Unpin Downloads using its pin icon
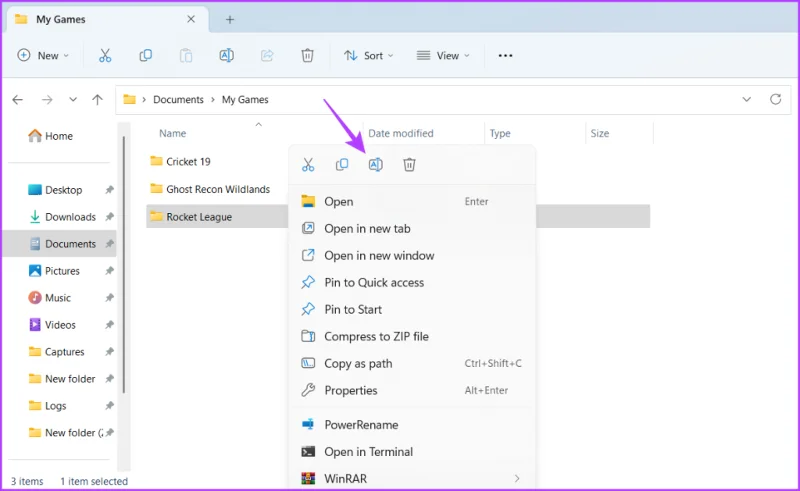 coord(109,217)
